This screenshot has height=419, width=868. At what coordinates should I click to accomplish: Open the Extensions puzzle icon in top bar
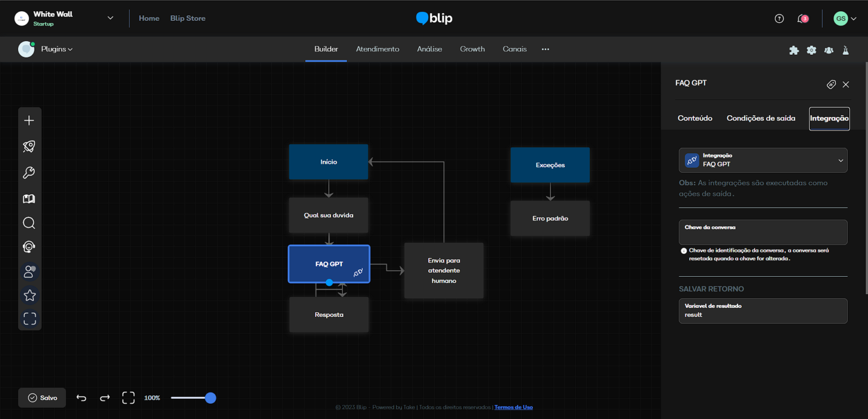(x=794, y=50)
